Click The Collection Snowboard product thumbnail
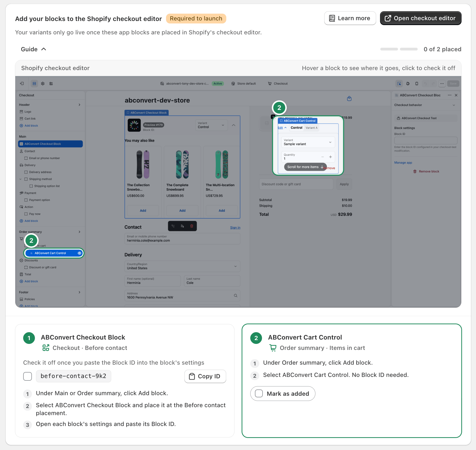The image size is (476, 450). pyautogui.click(x=143, y=164)
